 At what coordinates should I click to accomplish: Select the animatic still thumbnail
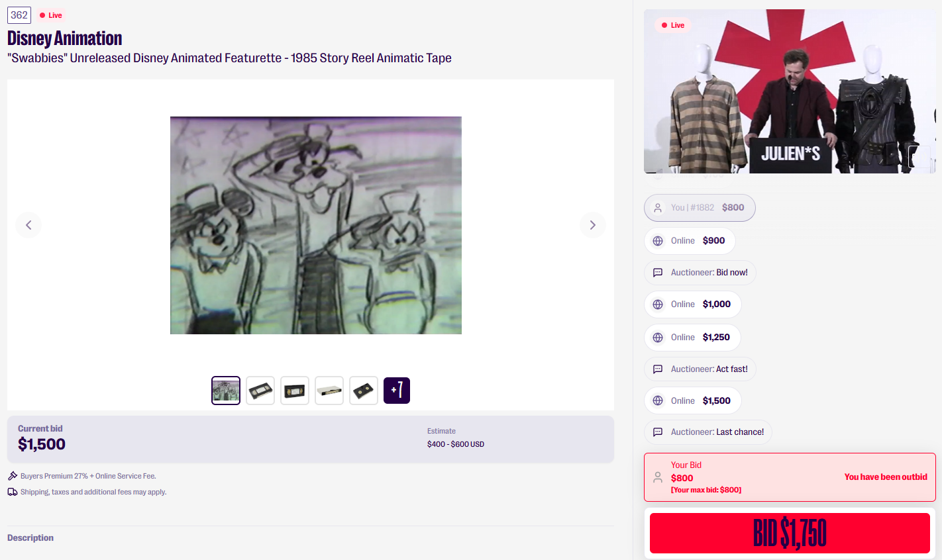(x=226, y=391)
